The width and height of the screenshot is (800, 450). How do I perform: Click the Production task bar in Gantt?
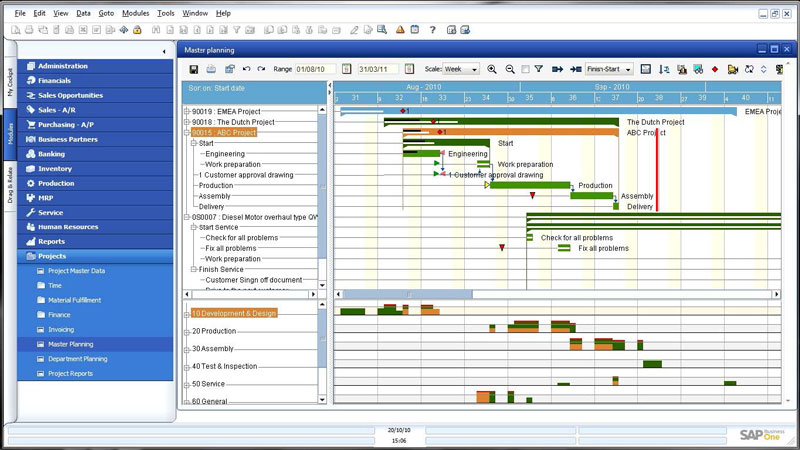(x=530, y=185)
